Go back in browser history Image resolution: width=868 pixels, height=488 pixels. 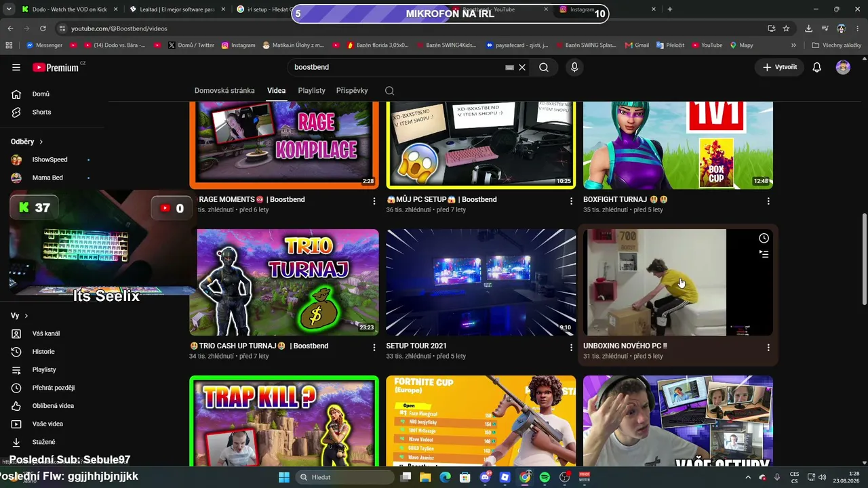click(x=10, y=28)
